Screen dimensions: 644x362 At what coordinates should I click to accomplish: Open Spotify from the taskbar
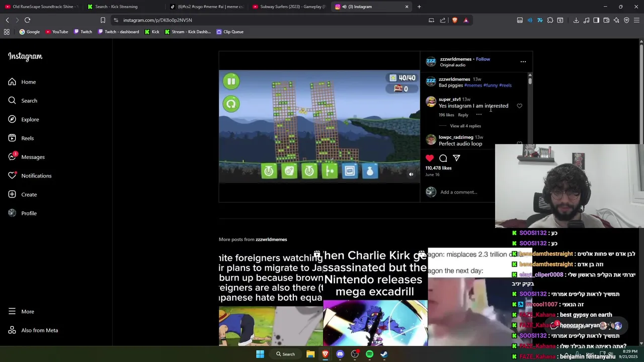coord(369,354)
